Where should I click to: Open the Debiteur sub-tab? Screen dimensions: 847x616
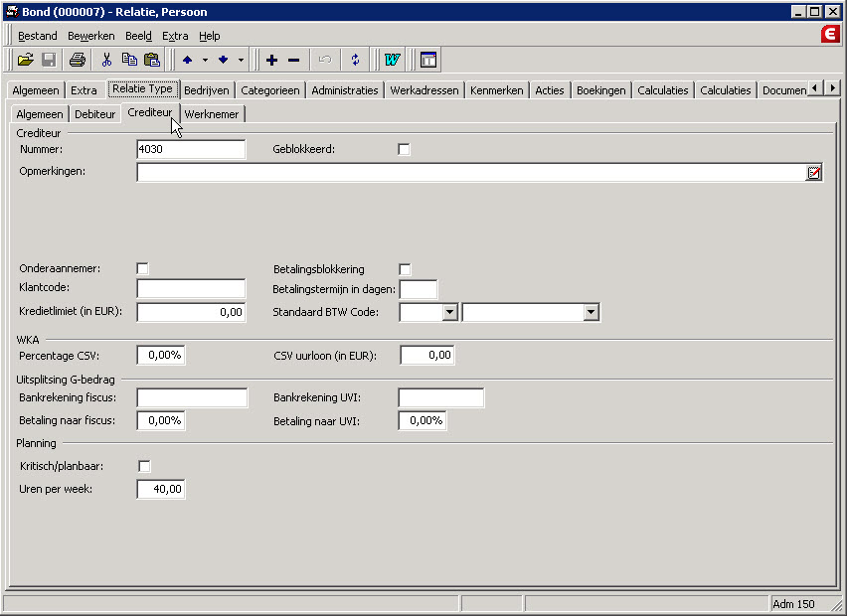coord(95,114)
